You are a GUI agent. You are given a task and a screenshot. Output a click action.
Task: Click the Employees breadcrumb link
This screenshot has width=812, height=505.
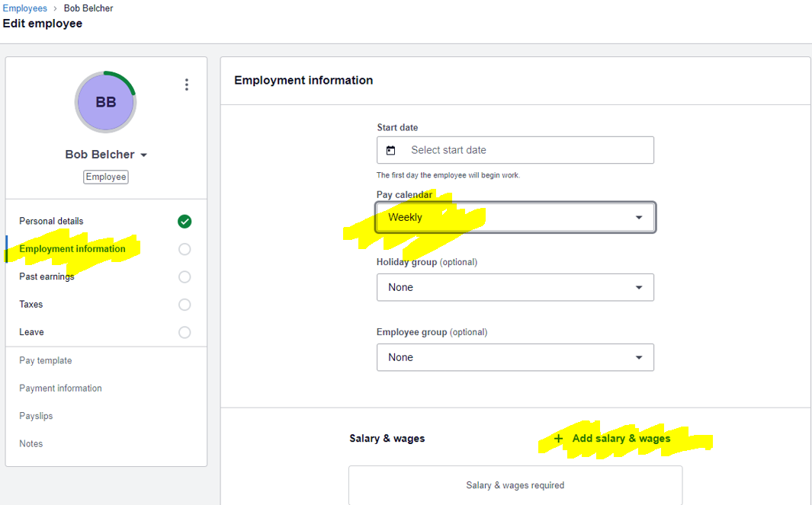point(24,8)
